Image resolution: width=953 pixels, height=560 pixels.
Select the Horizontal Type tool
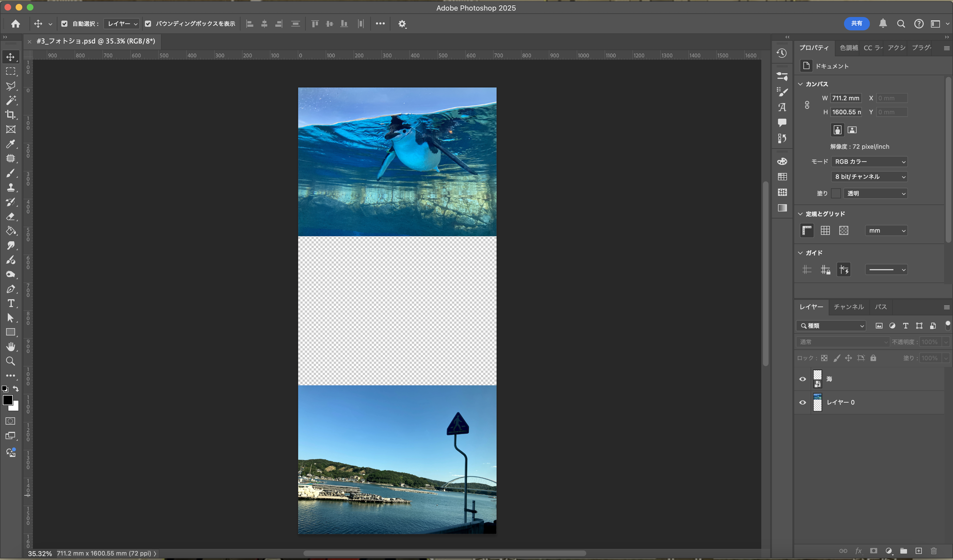point(11,303)
